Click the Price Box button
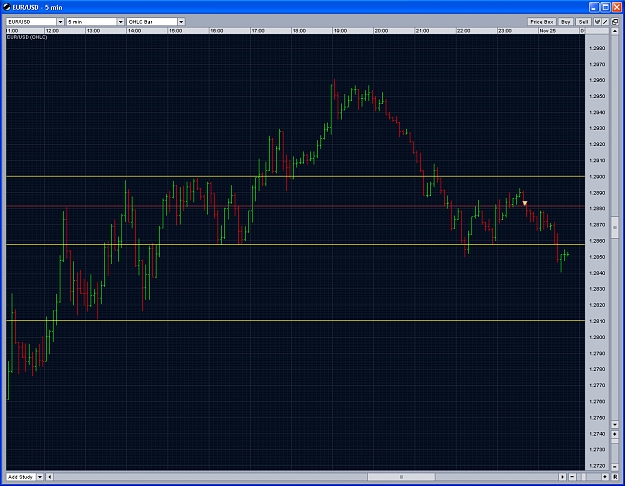The height and width of the screenshot is (486, 625). point(541,22)
